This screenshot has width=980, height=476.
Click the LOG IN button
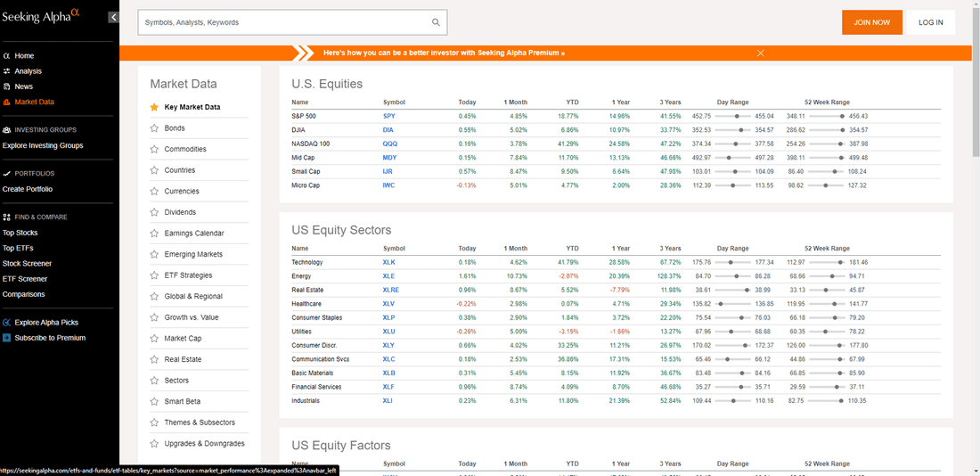pos(931,22)
